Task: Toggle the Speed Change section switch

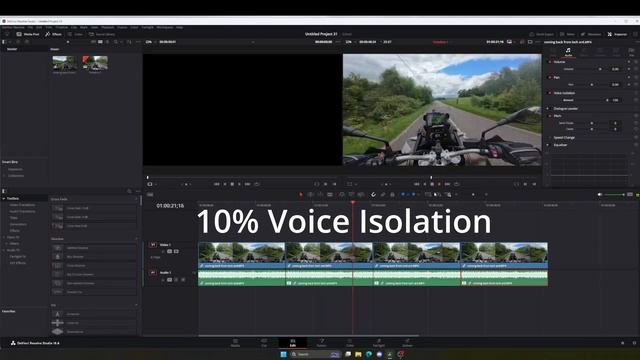Action: pos(549,138)
